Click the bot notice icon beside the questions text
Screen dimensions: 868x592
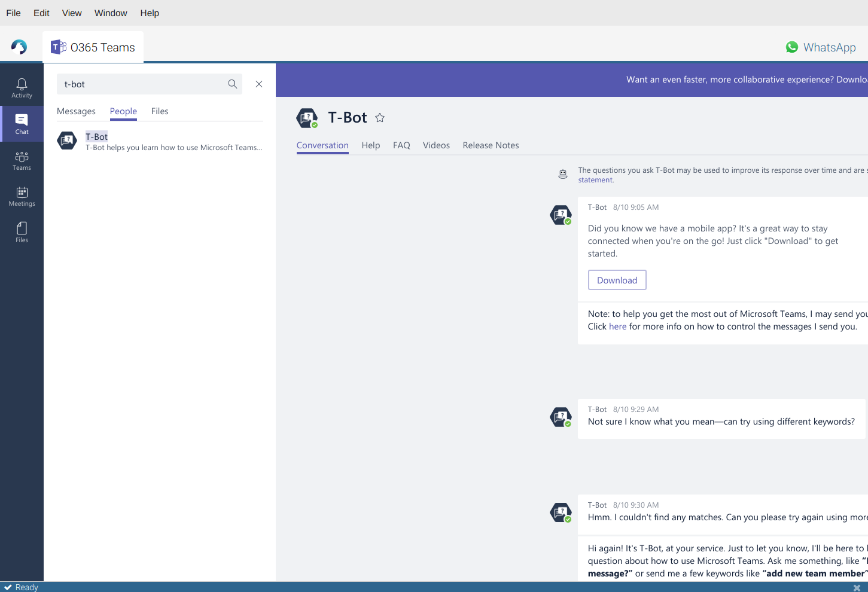563,175
